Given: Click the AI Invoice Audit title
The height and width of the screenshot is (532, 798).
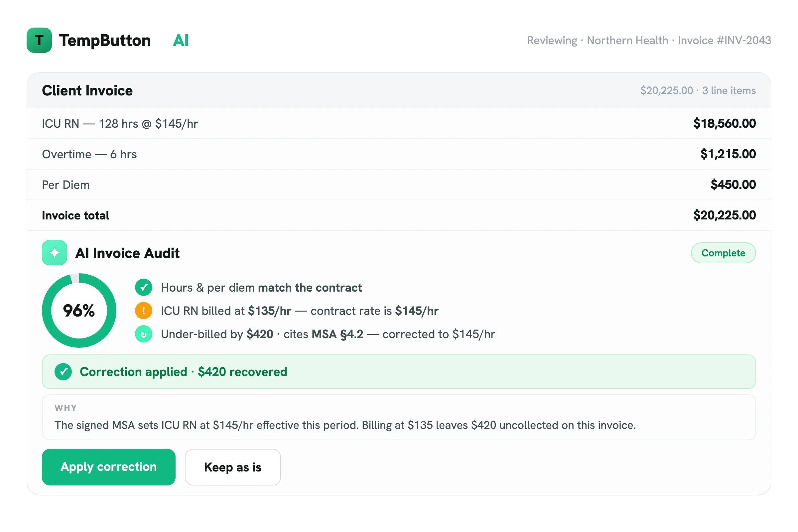Looking at the screenshot, I should coord(127,253).
